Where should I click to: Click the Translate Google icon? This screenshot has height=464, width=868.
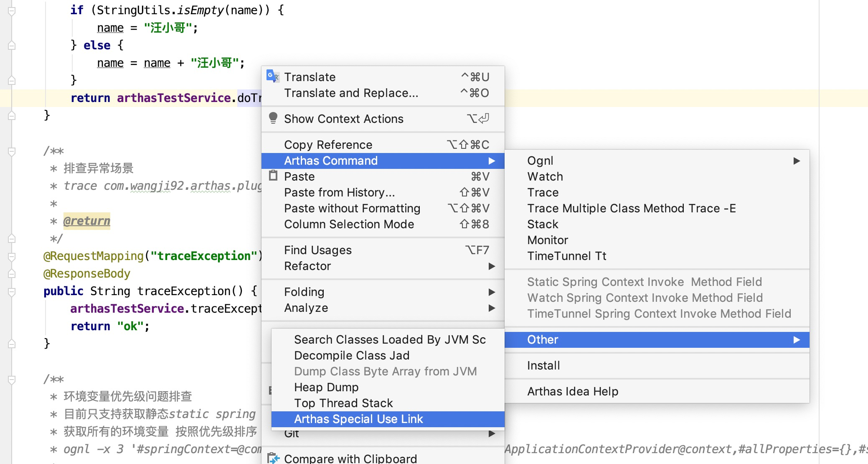pos(272,76)
